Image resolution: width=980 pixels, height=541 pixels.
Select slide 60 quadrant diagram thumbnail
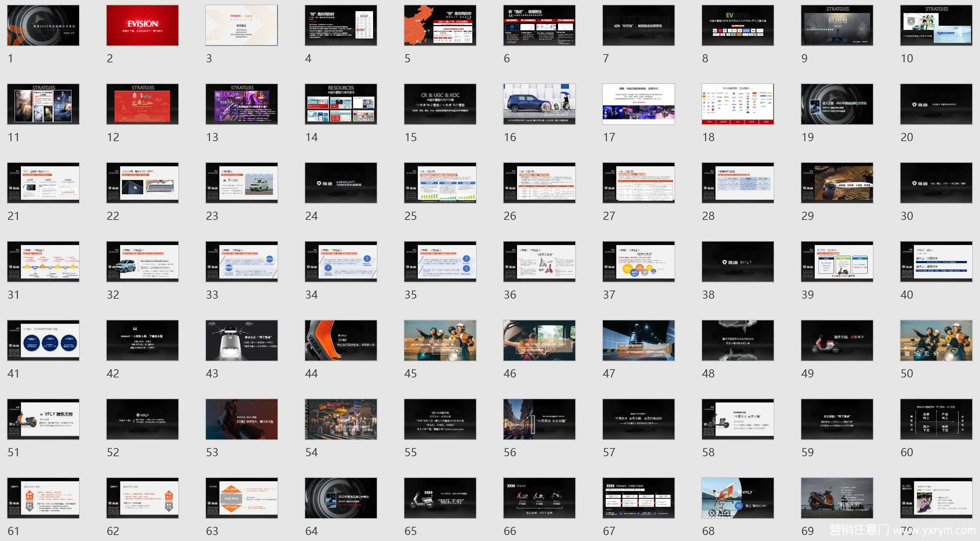(937, 420)
